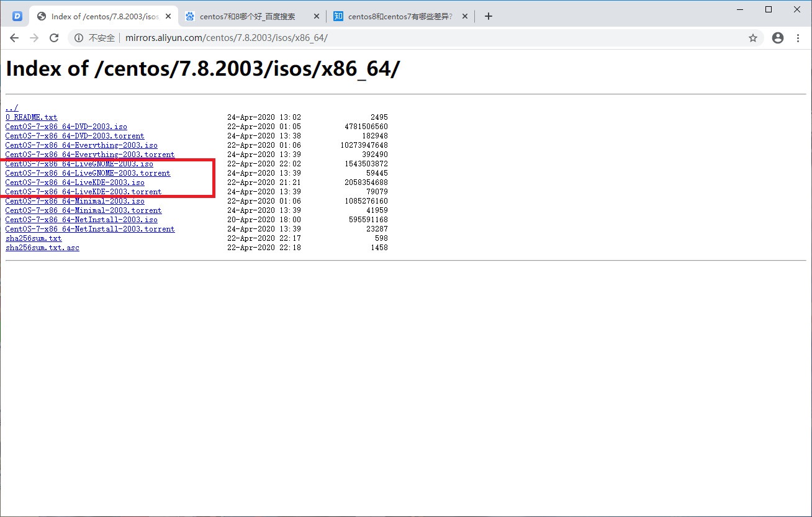This screenshot has height=517, width=812.
Task: Click file size 2495 of README
Action: click(x=379, y=117)
